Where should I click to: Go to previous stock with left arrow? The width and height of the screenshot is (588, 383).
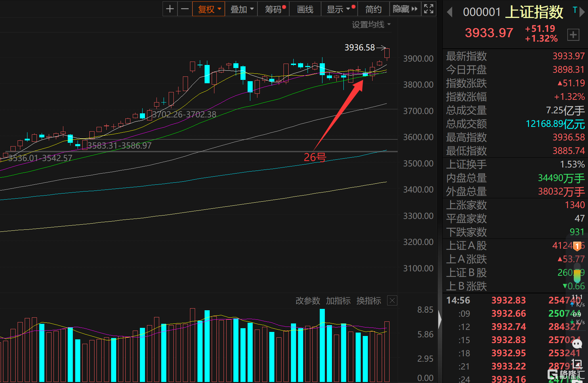tap(450, 13)
